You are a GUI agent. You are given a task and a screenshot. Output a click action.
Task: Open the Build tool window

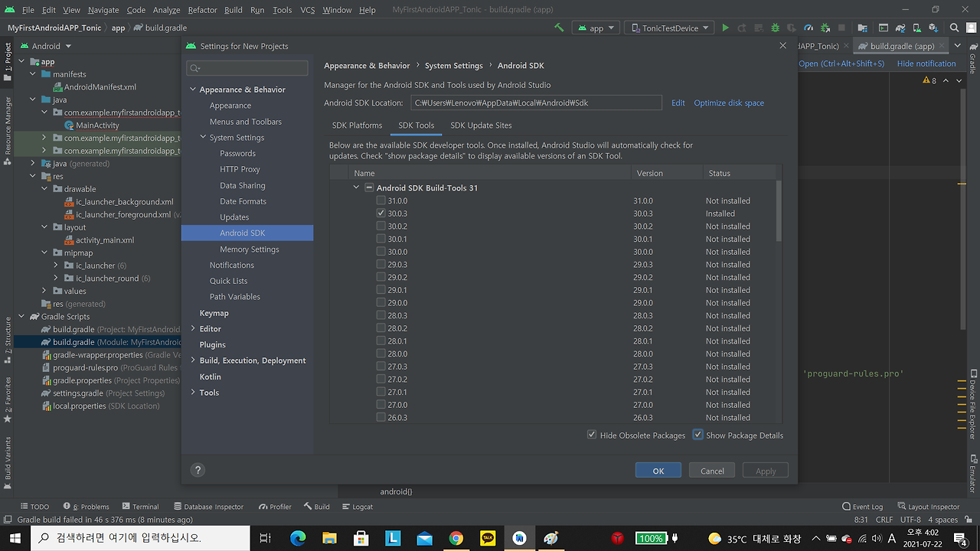click(x=316, y=507)
